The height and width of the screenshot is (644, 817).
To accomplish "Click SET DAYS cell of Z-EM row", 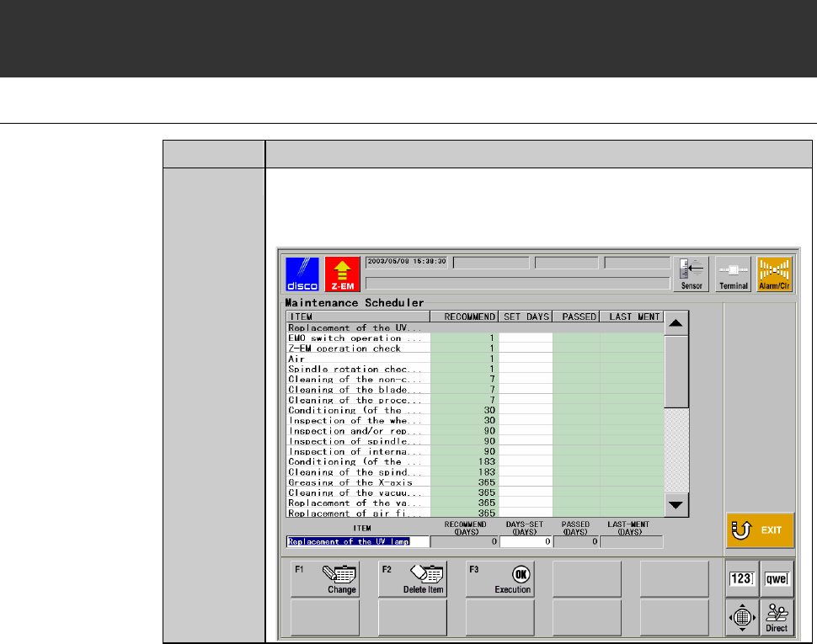I will click(x=526, y=349).
